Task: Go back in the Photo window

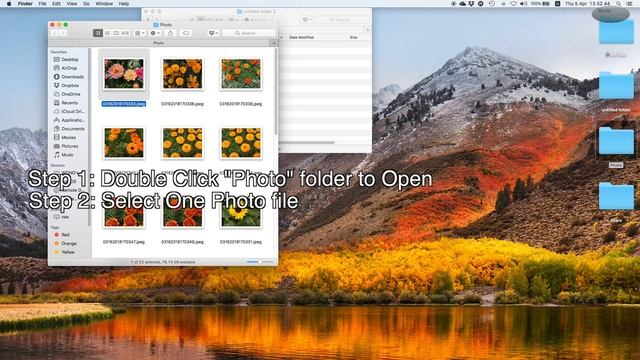Action: point(54,33)
